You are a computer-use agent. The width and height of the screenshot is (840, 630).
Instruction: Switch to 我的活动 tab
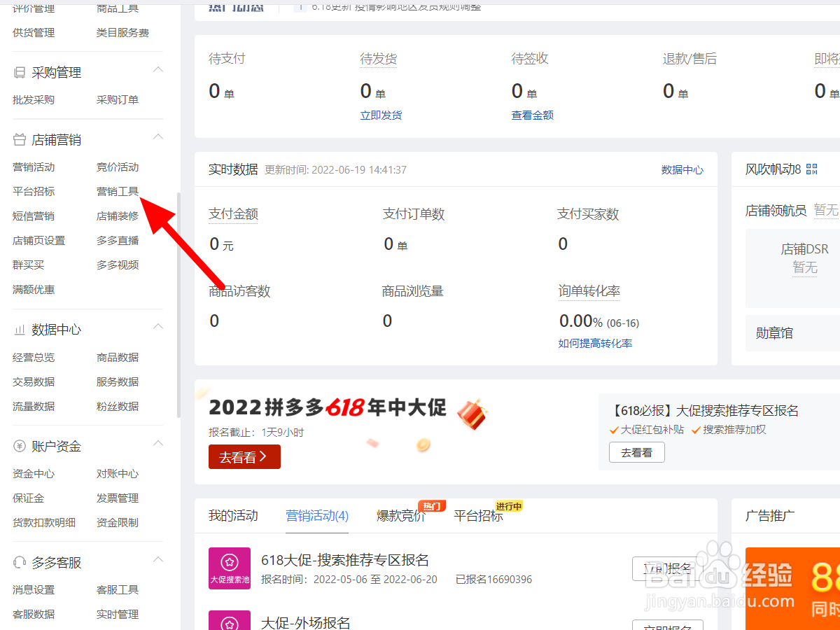click(x=233, y=516)
